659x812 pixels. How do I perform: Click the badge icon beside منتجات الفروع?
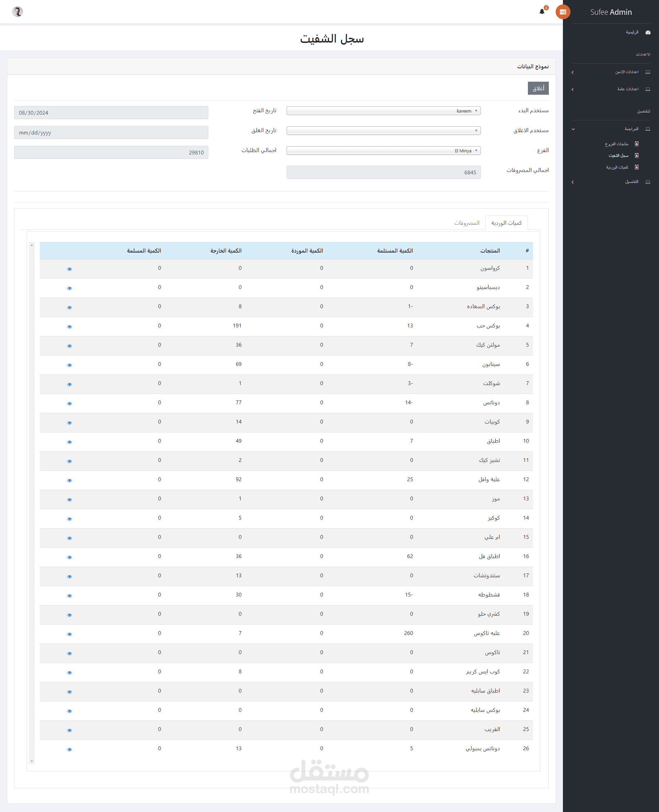click(637, 144)
